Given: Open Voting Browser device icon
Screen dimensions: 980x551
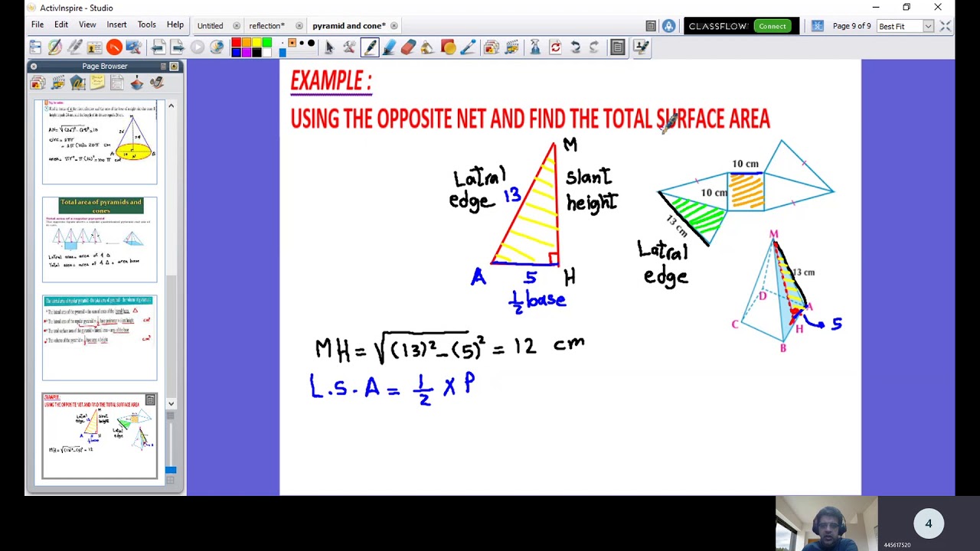Looking at the screenshot, I should coord(157,83).
